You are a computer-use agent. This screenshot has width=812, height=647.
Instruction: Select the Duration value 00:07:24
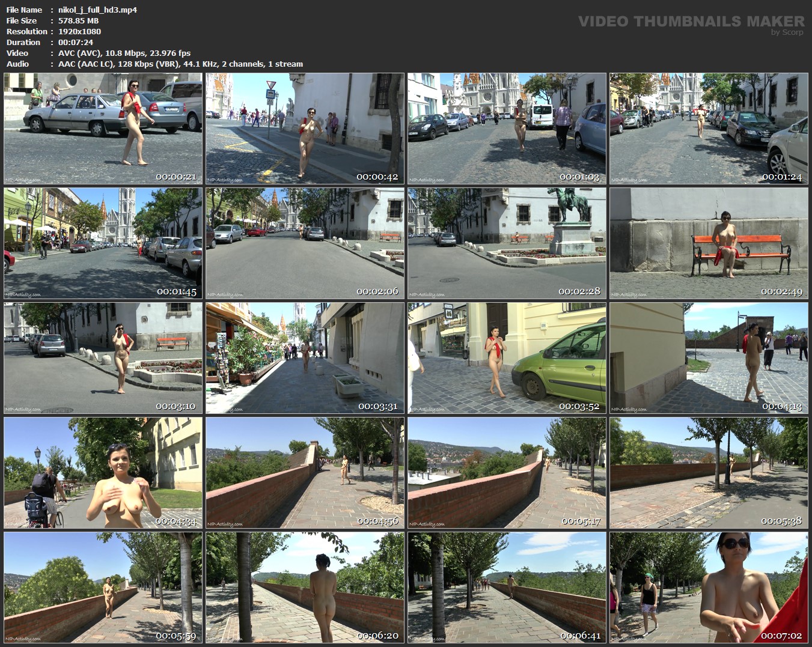tap(76, 42)
